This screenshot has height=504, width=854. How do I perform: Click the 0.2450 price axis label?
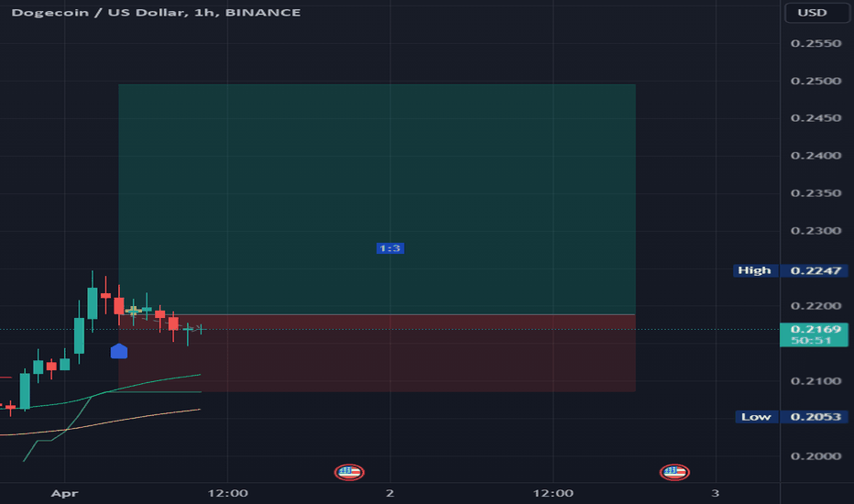pyautogui.click(x=816, y=118)
